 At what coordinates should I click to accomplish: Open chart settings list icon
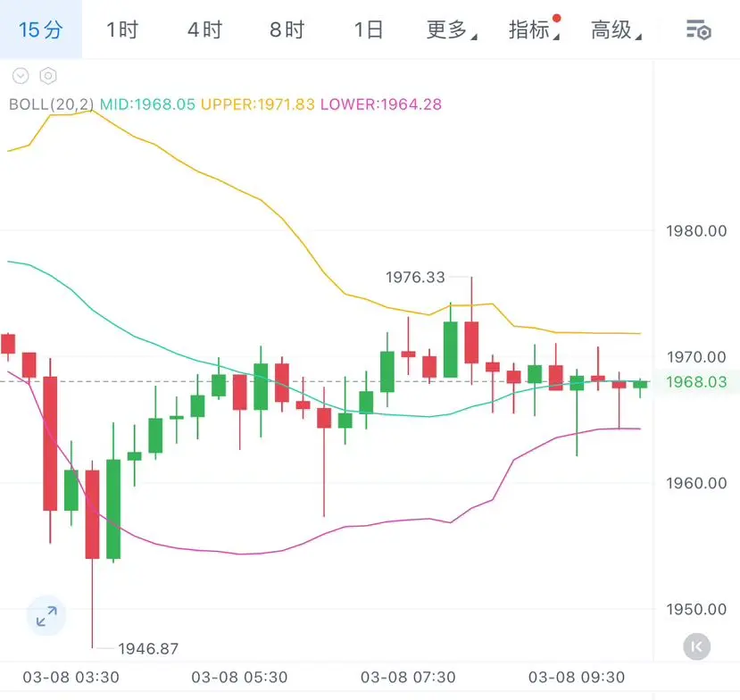[x=698, y=30]
